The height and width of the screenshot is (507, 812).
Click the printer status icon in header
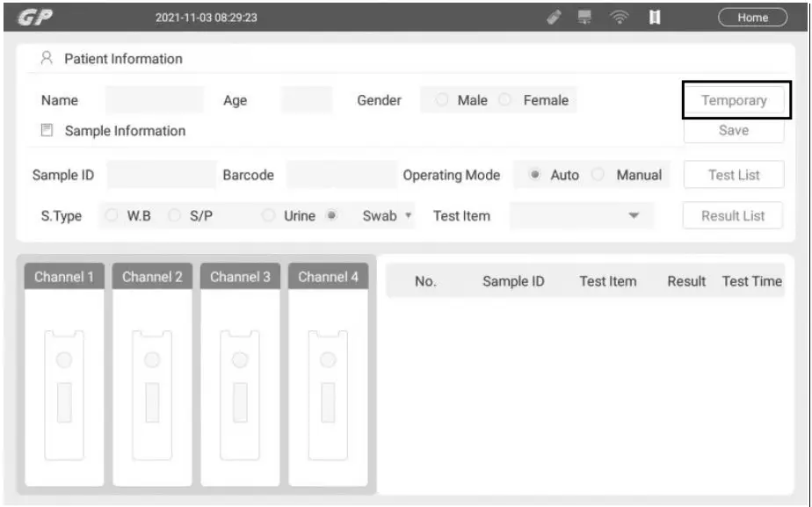point(584,17)
